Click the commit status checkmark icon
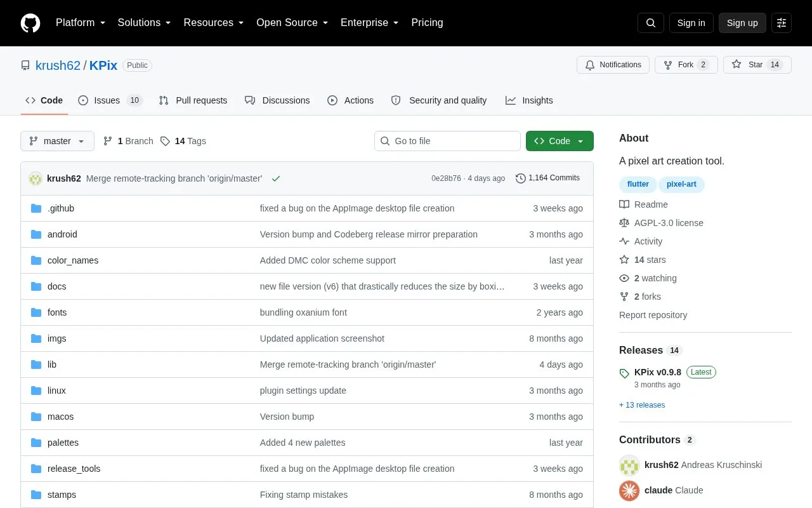The height and width of the screenshot is (508, 812). [x=276, y=178]
